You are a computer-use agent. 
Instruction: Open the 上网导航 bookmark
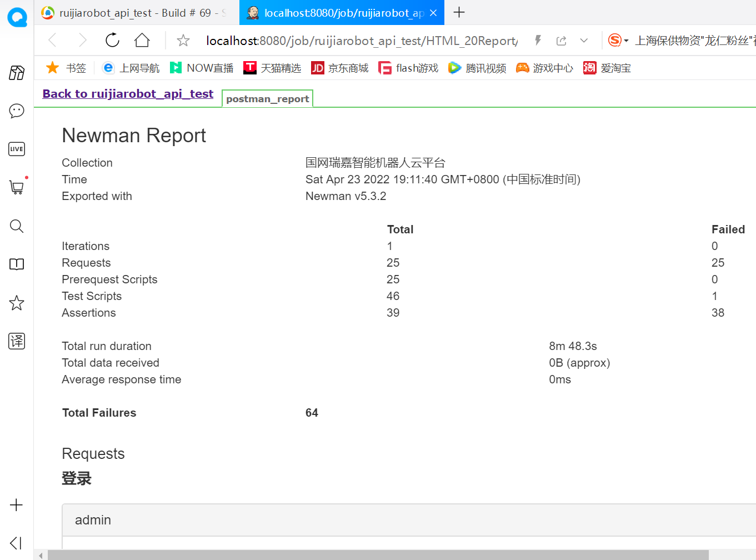[x=131, y=68]
